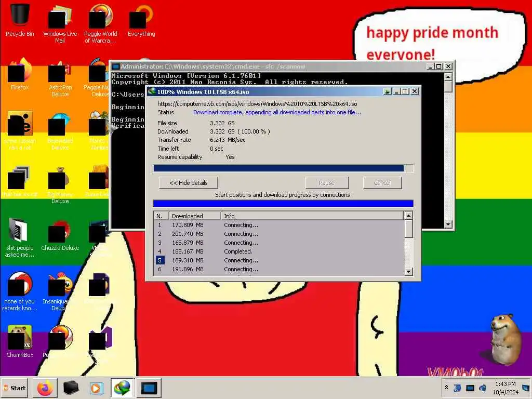Maximize the cmd window
The height and width of the screenshot is (399, 532).
(439, 66)
